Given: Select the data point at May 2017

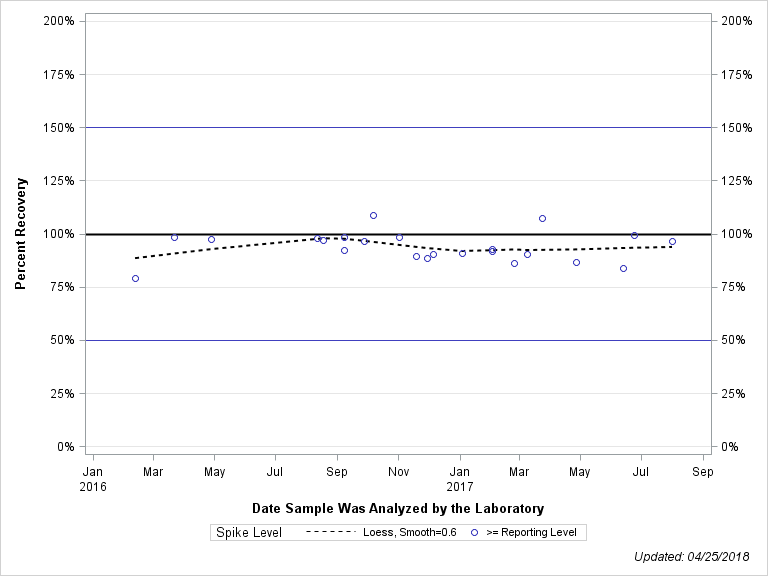Looking at the screenshot, I should click(576, 262).
